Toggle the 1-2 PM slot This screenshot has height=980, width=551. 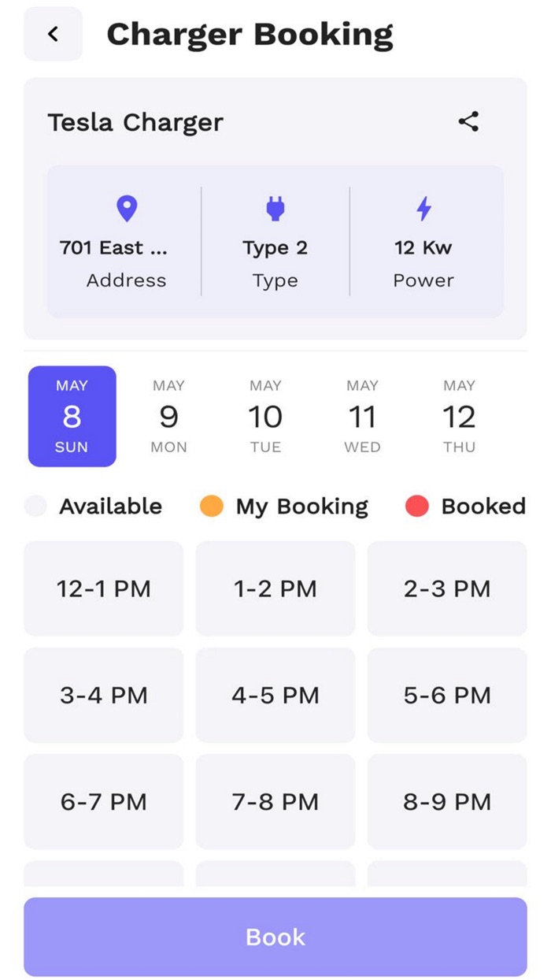coord(275,588)
